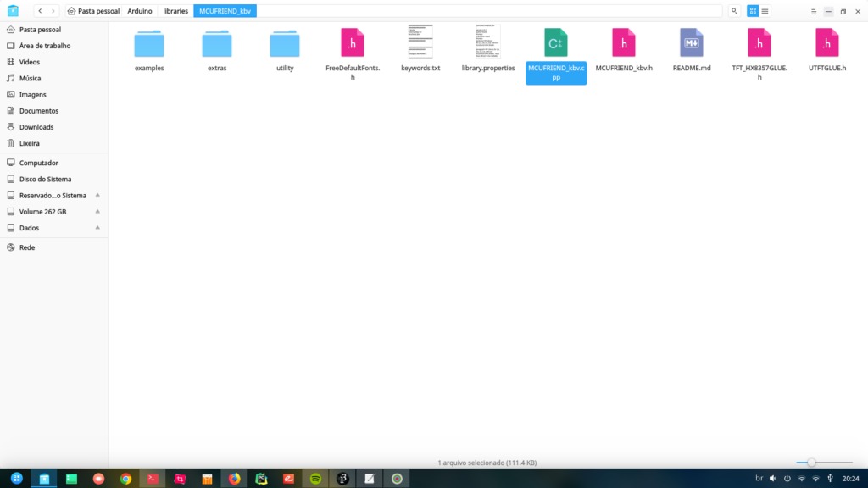Open the hamburger main menu
The image size is (868, 488).
click(814, 12)
